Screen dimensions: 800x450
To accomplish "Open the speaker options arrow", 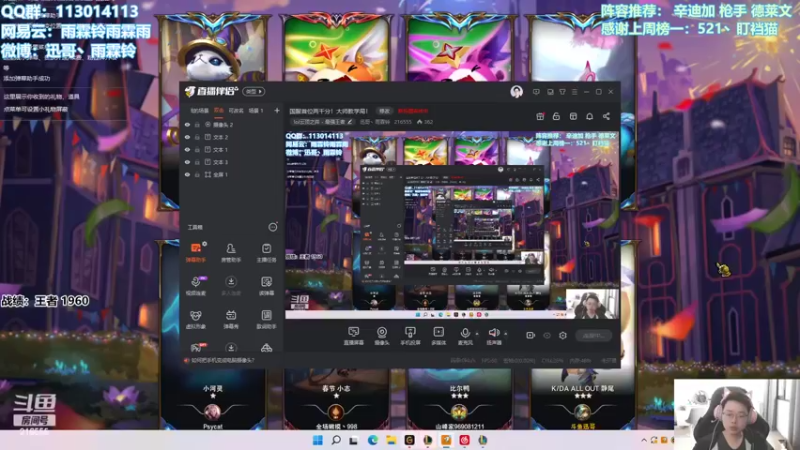I will pos(506,334).
